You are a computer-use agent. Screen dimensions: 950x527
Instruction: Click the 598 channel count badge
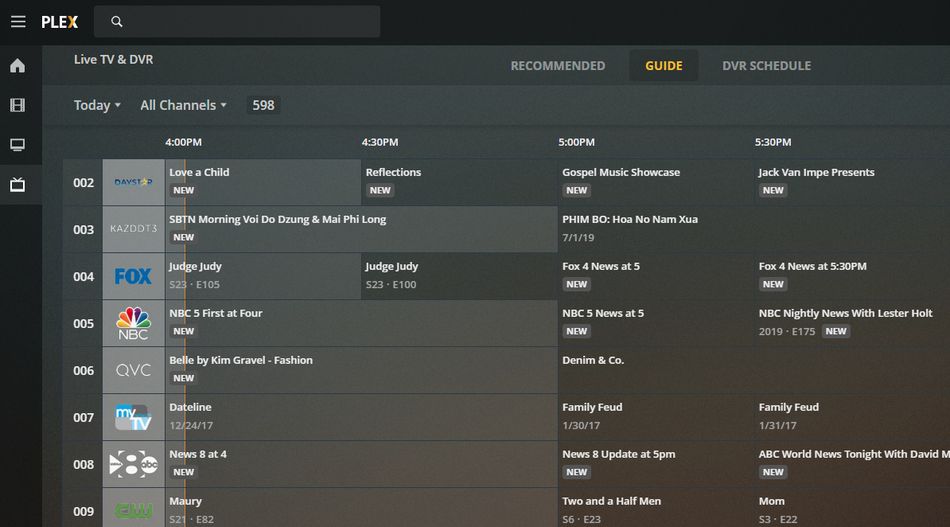pyautogui.click(x=263, y=105)
